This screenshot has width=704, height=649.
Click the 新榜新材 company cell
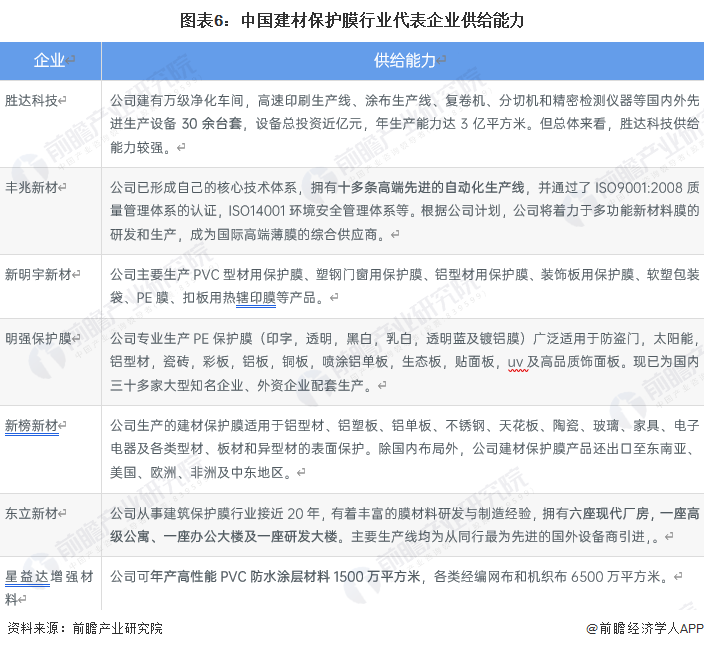pyautogui.click(x=50, y=449)
